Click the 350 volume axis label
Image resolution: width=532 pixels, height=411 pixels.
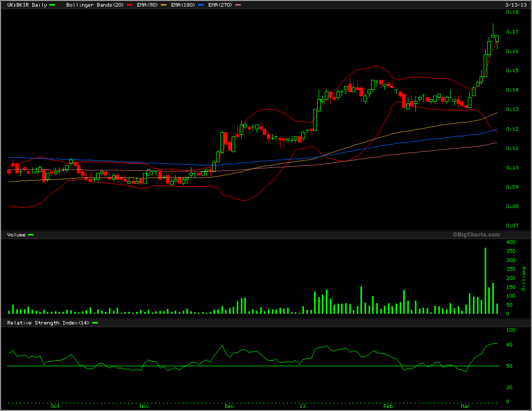[511, 251]
